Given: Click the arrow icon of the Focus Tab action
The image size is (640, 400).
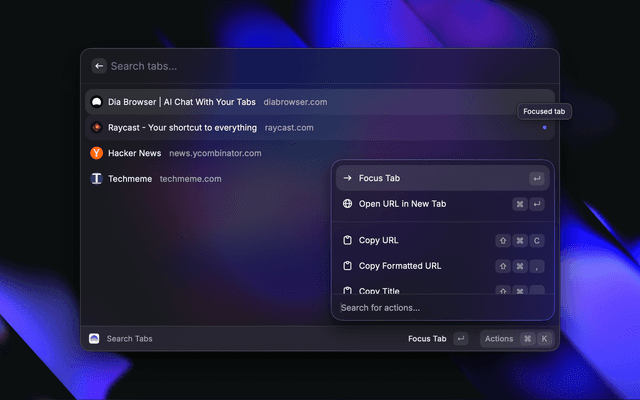Looking at the screenshot, I should [x=347, y=178].
